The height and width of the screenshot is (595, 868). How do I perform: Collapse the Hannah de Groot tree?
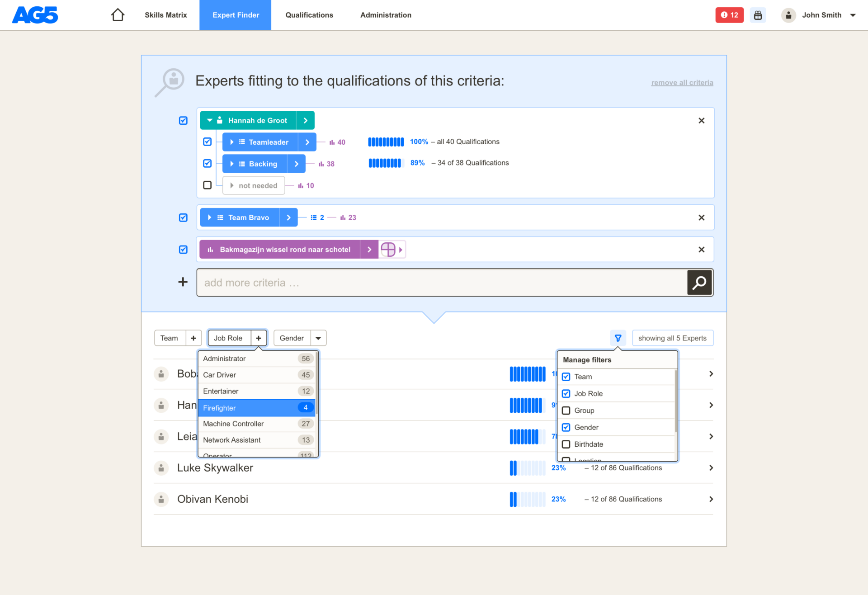pyautogui.click(x=210, y=121)
